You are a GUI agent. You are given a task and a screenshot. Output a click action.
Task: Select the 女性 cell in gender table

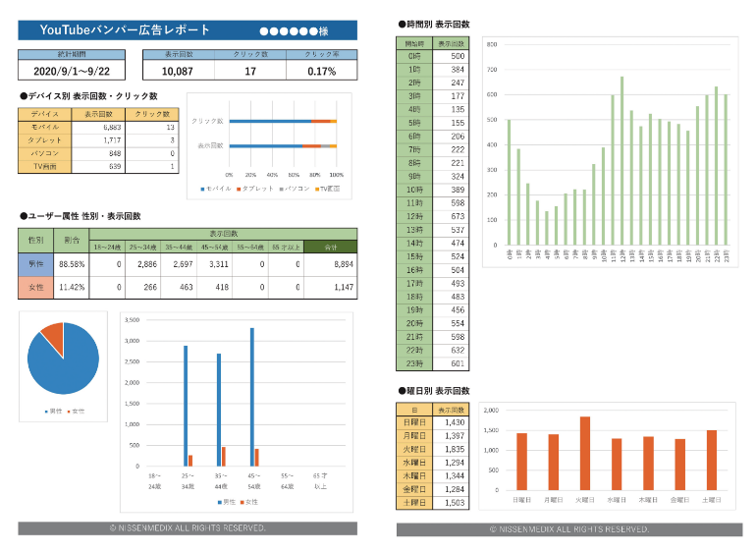point(36,287)
